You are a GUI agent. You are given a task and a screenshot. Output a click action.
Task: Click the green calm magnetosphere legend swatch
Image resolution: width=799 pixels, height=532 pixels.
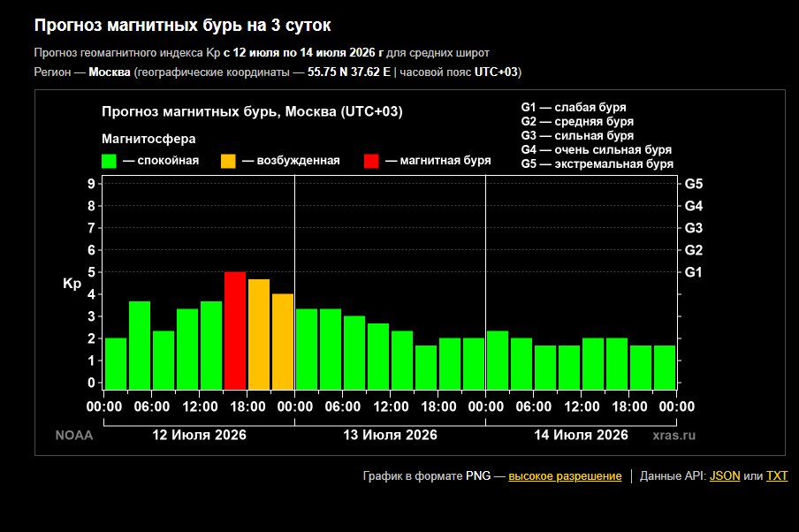pos(109,161)
